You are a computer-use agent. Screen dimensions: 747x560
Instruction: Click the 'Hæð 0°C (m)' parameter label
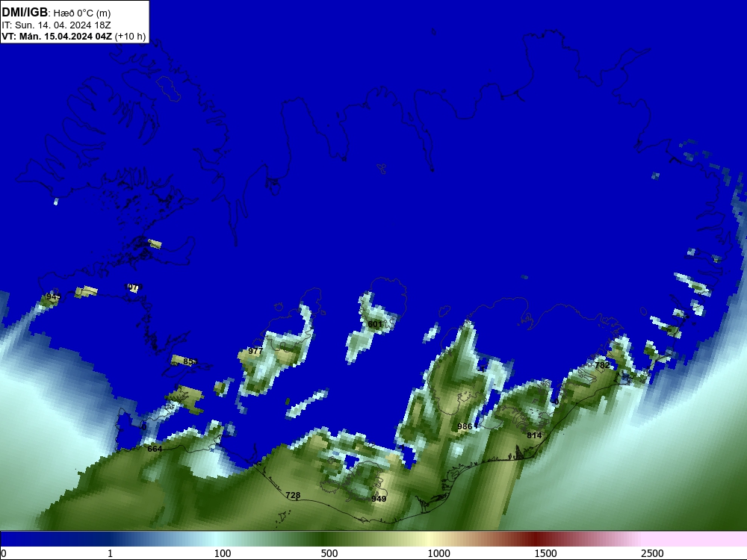(x=82, y=13)
